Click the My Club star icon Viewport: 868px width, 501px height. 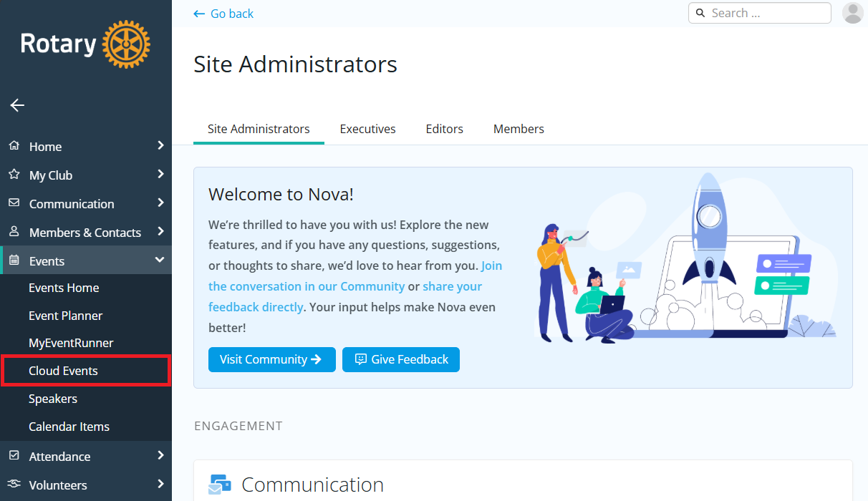[14, 175]
